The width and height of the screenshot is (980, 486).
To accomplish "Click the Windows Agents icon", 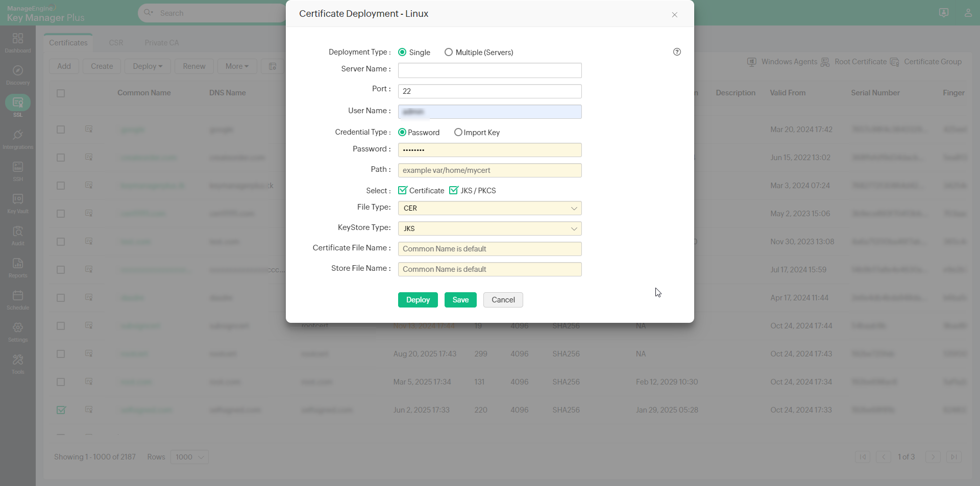I will (x=752, y=62).
